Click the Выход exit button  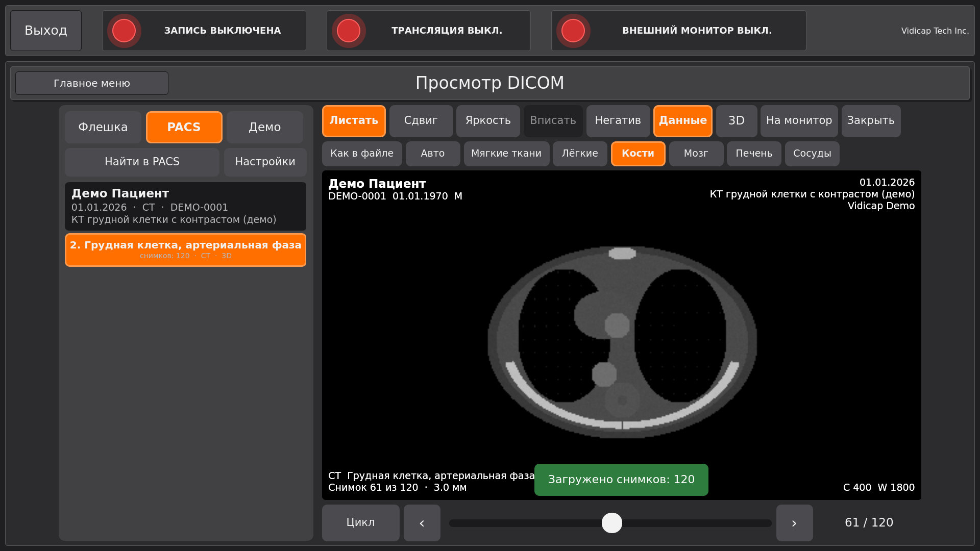[x=46, y=31]
